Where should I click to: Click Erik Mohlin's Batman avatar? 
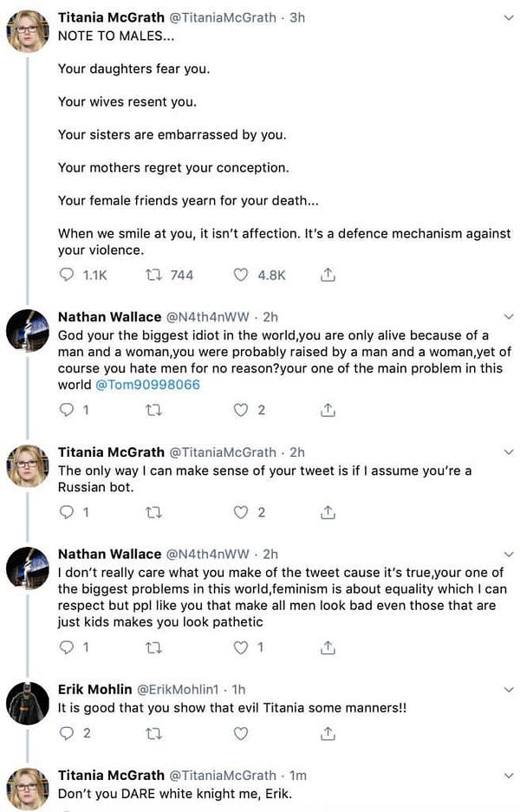point(27,702)
